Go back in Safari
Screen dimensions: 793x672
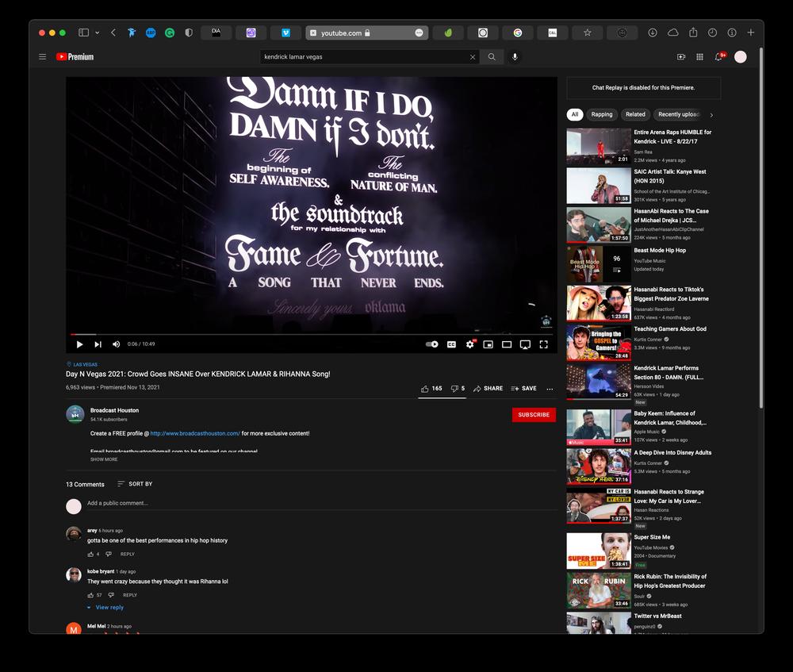tap(113, 33)
